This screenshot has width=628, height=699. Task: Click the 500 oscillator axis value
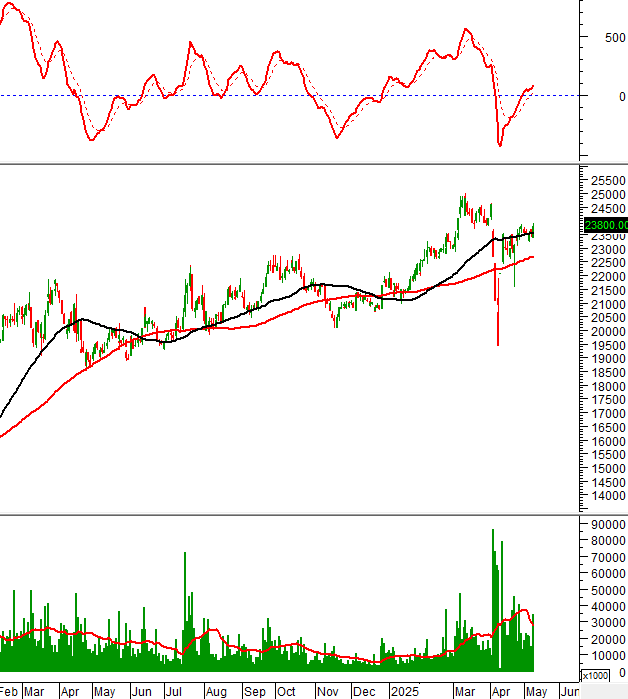coord(615,38)
